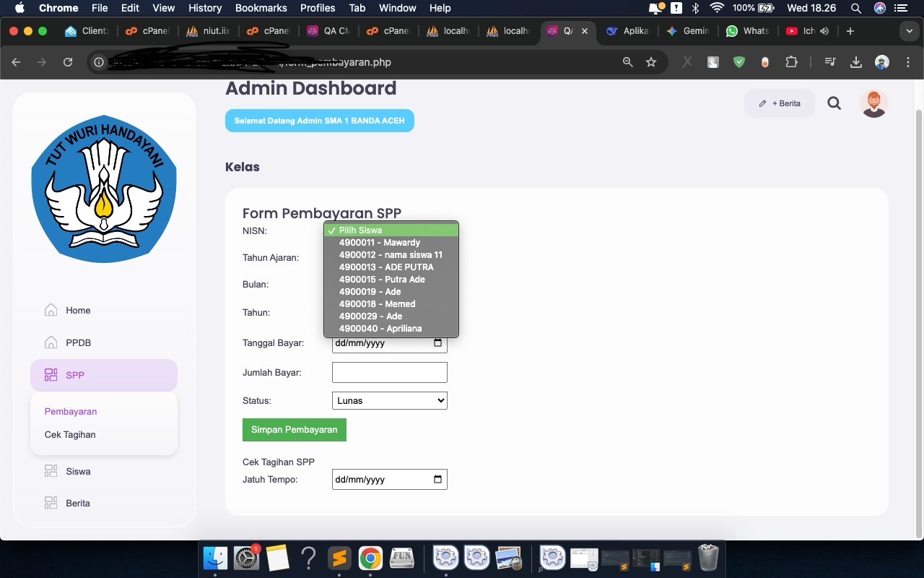Choose 4900040 - Apriliana from list
The height and width of the screenshot is (578, 924).
coord(380,329)
